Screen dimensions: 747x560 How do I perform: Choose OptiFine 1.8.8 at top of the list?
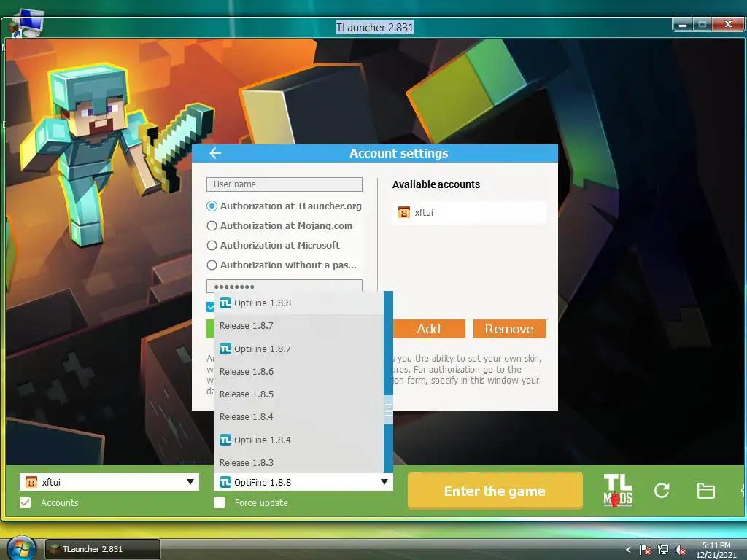tap(298, 303)
